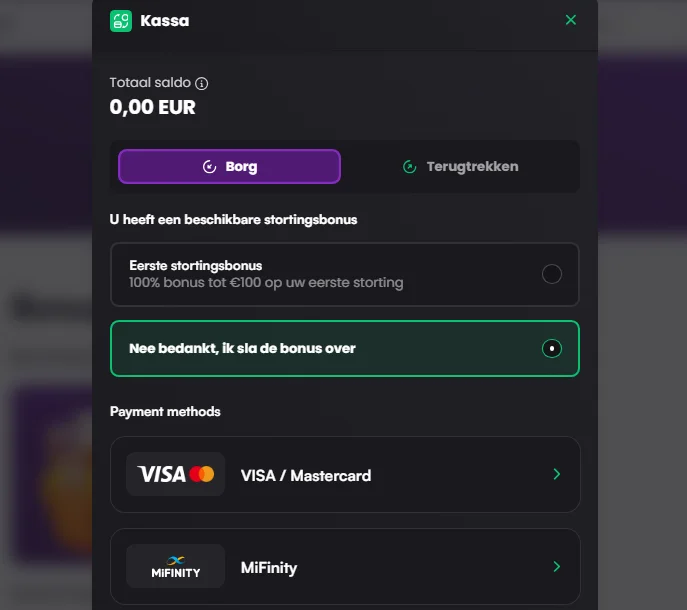Click the Kassa title text
Image resolution: width=687 pixels, height=610 pixels.
coord(165,20)
